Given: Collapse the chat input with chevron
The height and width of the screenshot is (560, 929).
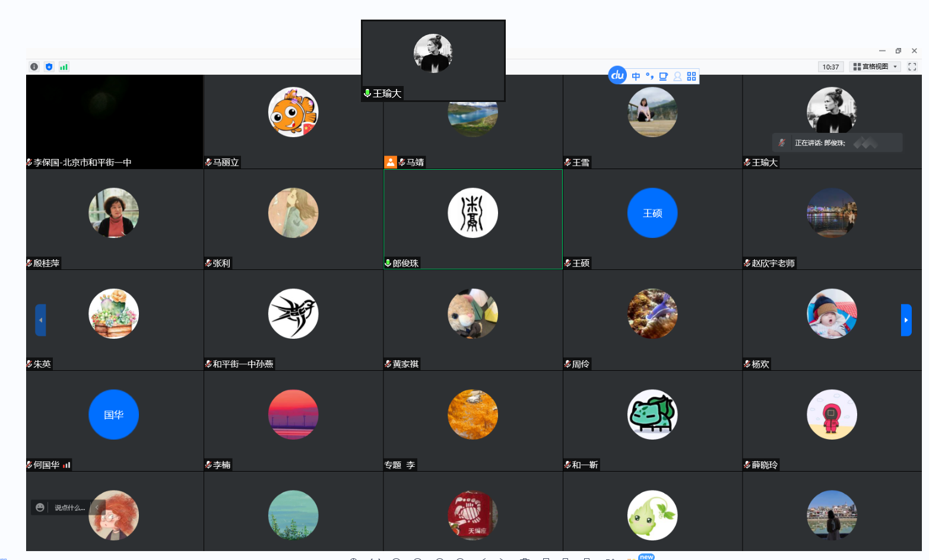Looking at the screenshot, I should click(x=97, y=508).
